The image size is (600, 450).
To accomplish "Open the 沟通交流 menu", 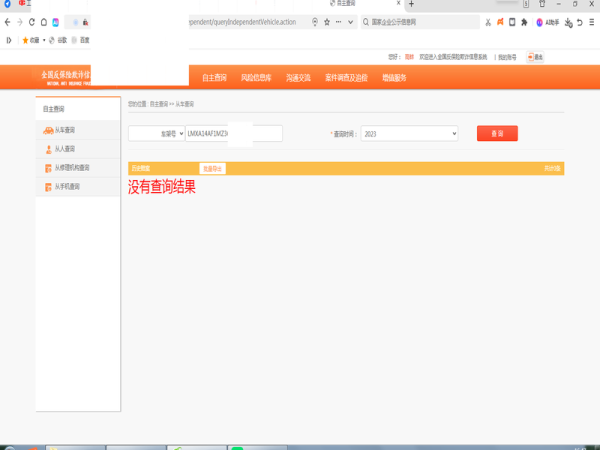I will point(298,78).
